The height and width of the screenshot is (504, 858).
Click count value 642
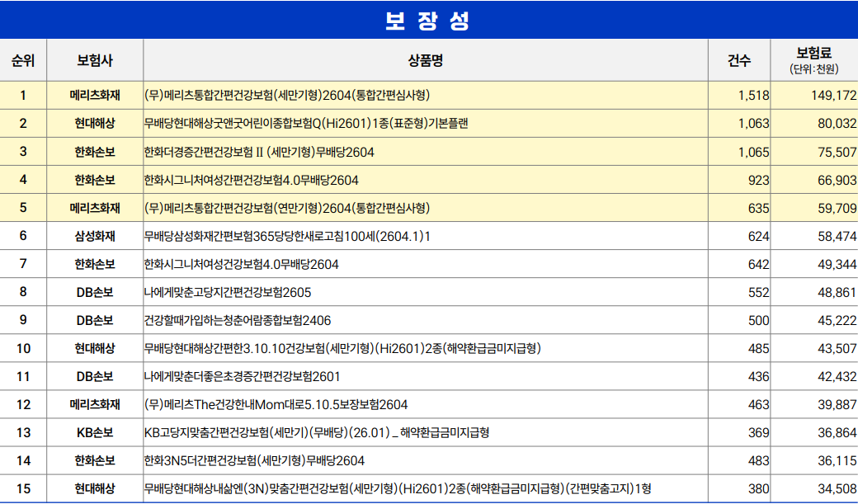tap(758, 264)
